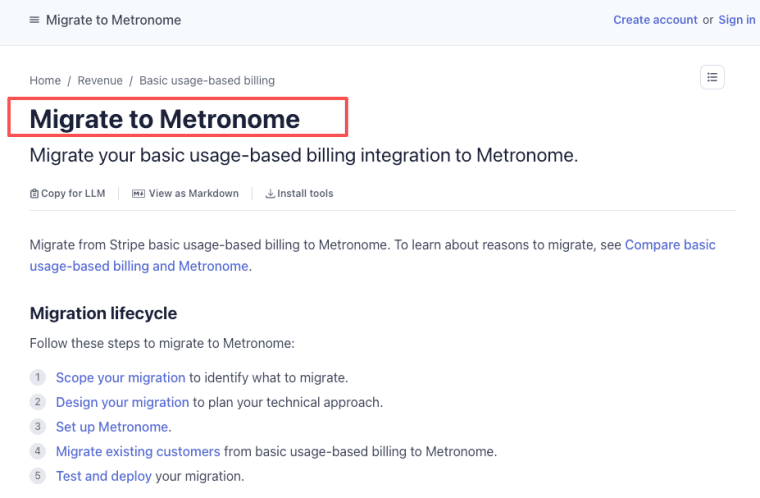Image resolution: width=760 pixels, height=498 pixels.
Task: Open the hamburger navigation menu icon
Action: [34, 20]
